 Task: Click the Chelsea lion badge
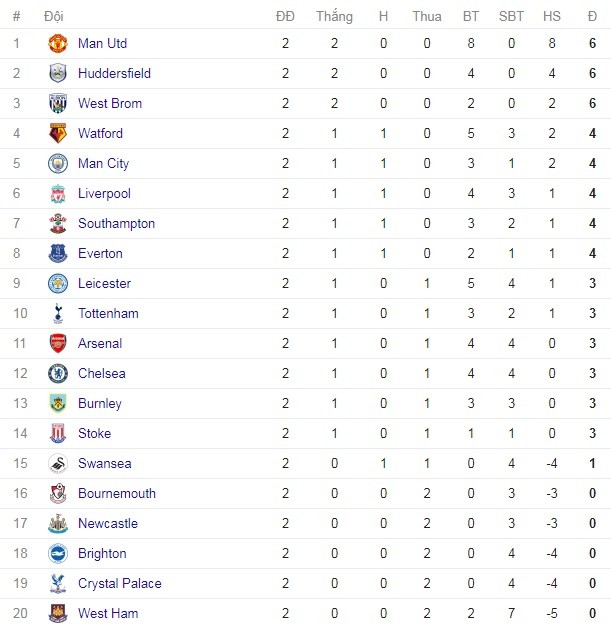[x=58, y=373]
